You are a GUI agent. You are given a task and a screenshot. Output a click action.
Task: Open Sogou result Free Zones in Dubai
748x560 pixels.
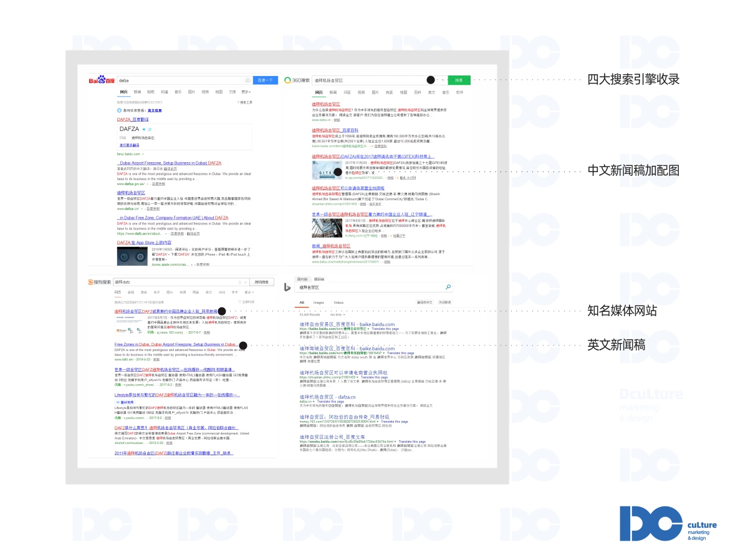(x=175, y=344)
